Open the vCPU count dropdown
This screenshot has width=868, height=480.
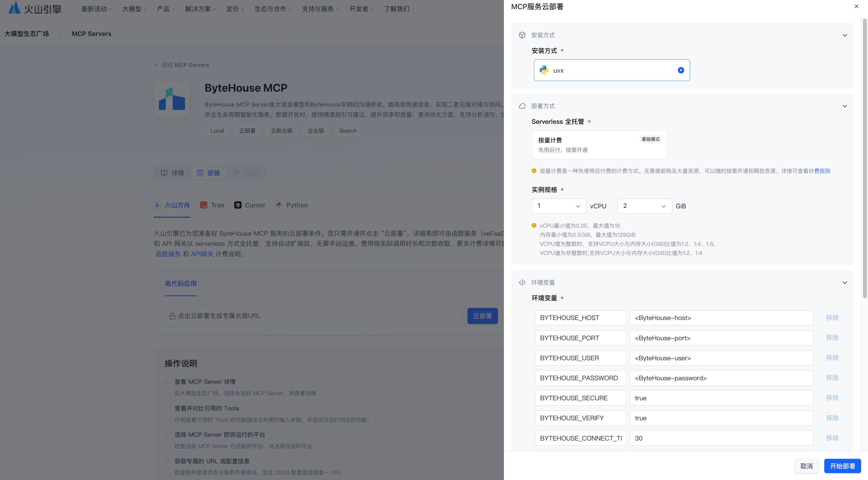point(559,206)
